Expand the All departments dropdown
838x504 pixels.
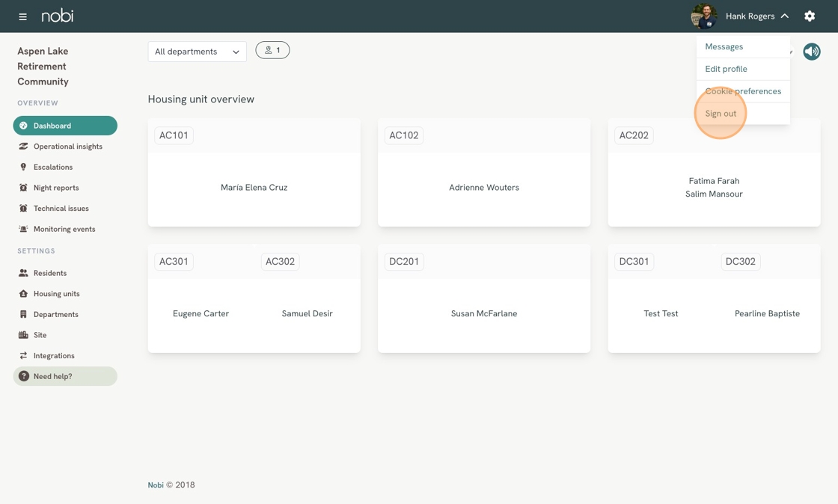click(197, 52)
